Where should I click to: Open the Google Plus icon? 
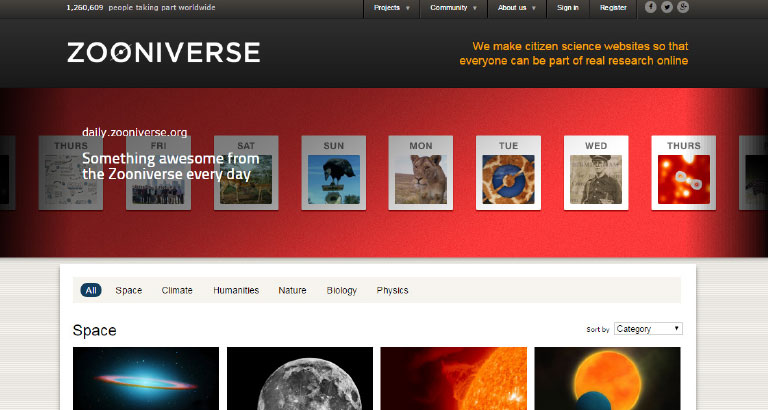point(683,7)
